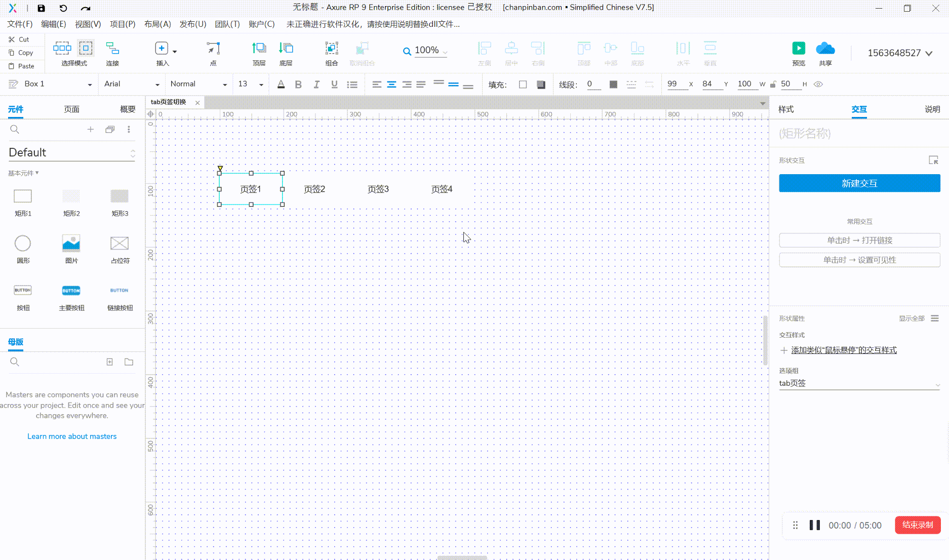Send widget to 底层 back
This screenshot has height=560, width=949.
pos(286,53)
